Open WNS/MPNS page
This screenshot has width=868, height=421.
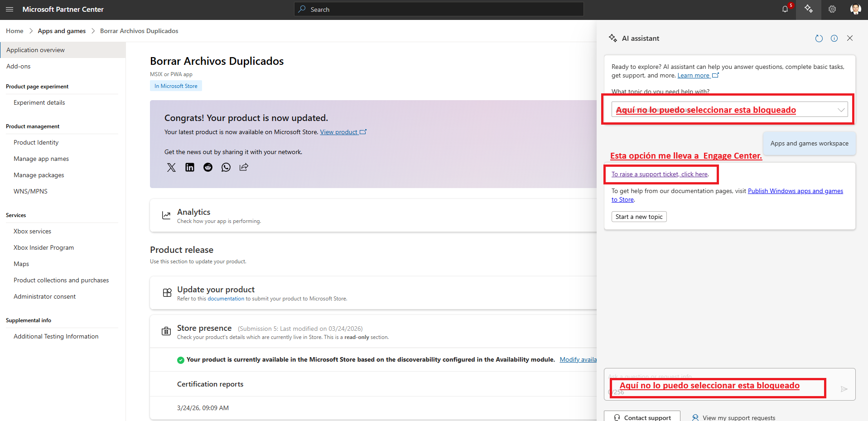pyautogui.click(x=30, y=191)
